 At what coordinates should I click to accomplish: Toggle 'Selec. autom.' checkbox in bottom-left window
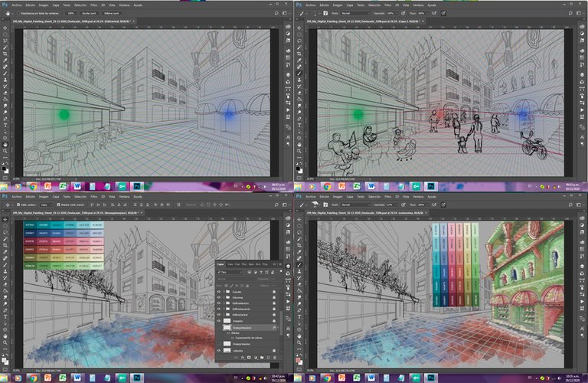(18, 205)
